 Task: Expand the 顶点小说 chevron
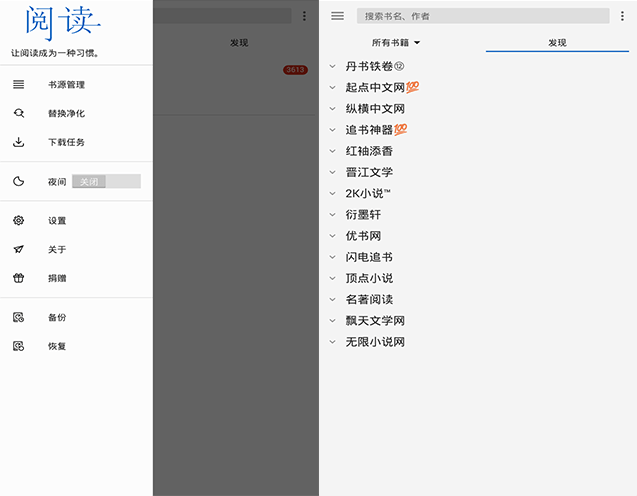[x=333, y=278]
